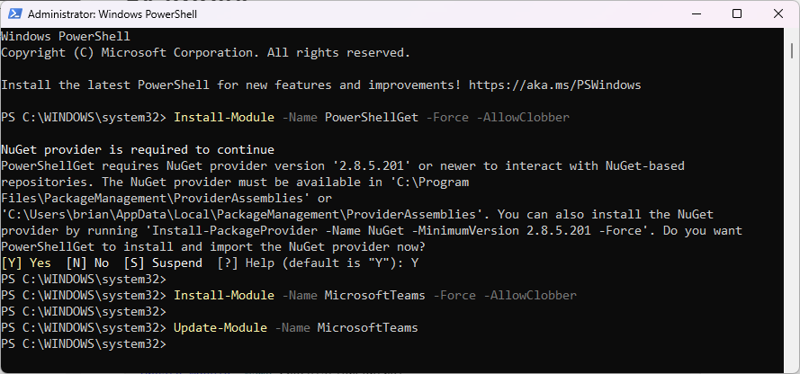The width and height of the screenshot is (800, 374).
Task: Click the [S] Suspend option text
Action: coord(163,263)
